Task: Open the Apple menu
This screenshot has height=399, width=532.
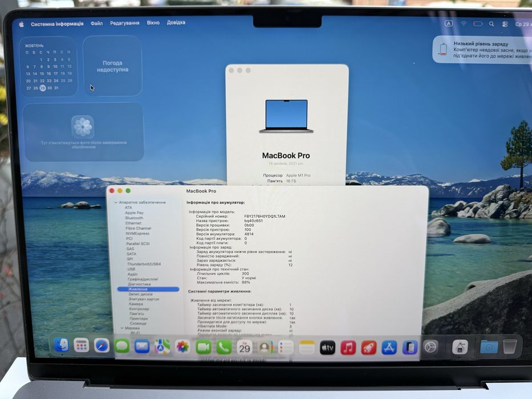Action: click(x=21, y=24)
